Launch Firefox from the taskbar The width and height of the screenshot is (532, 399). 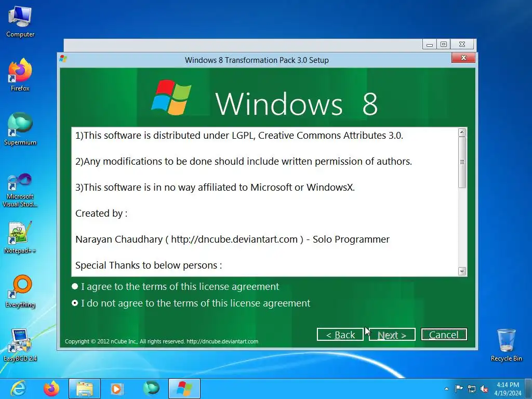[51, 389]
